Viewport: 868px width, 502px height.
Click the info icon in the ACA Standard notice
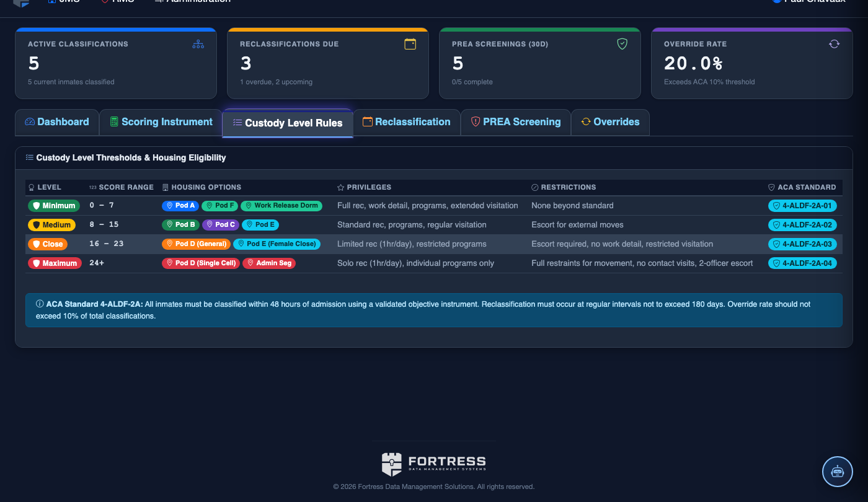40,304
